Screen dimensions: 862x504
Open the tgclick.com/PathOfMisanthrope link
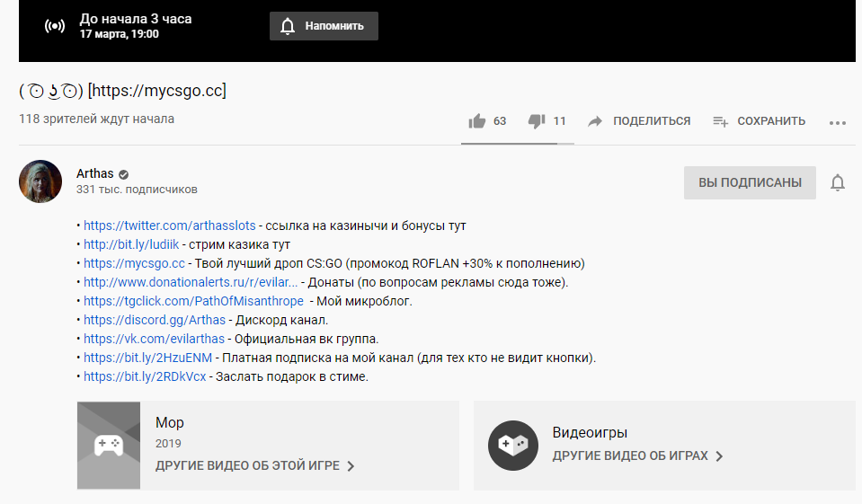click(x=193, y=301)
